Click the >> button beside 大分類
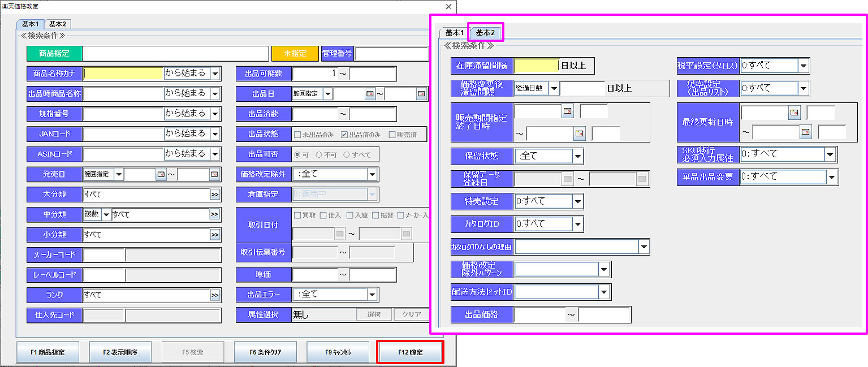This screenshot has width=868, height=367. (215, 195)
